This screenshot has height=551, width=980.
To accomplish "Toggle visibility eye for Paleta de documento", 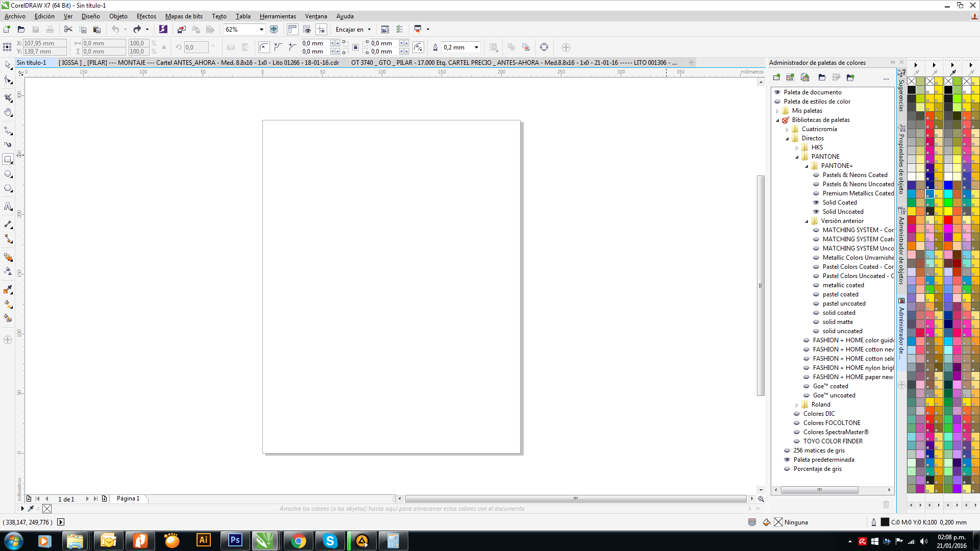I will (777, 92).
